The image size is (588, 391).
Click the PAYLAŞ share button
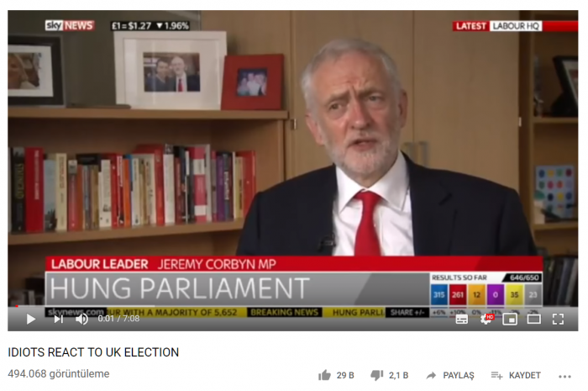coord(459,376)
